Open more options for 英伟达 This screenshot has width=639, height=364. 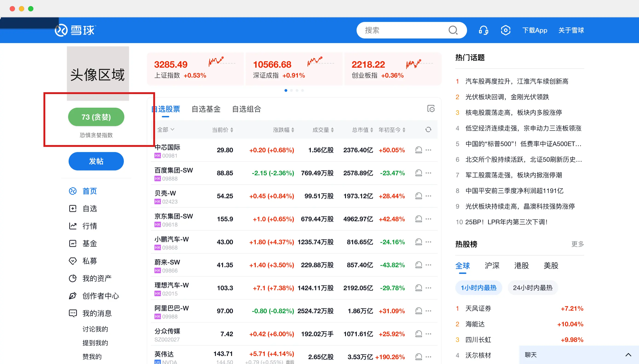[428, 357]
